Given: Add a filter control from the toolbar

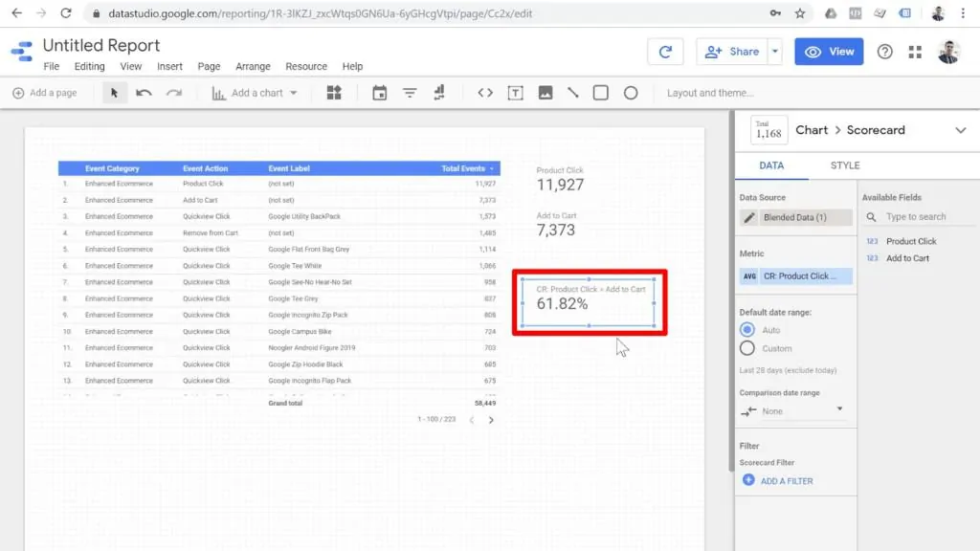Looking at the screenshot, I should 410,93.
